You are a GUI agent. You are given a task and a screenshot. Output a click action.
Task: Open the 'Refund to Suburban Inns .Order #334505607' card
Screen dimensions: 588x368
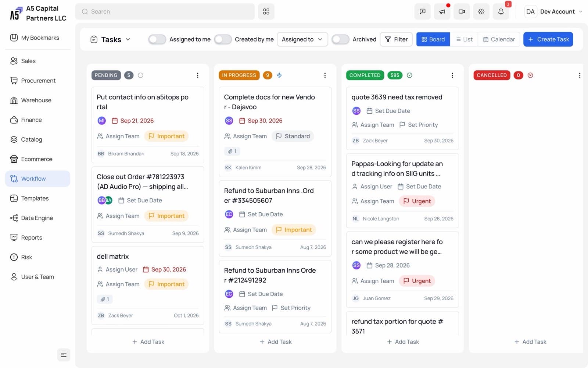coord(275,219)
